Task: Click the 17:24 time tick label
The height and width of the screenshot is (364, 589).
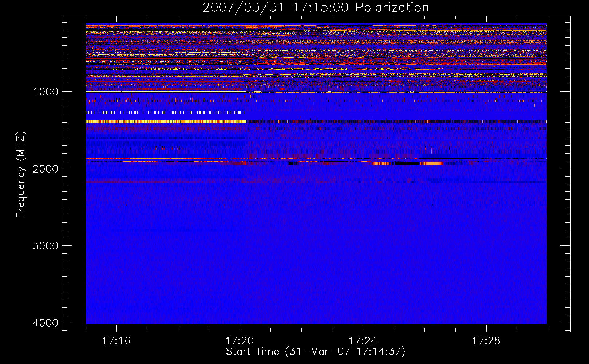Action: (x=363, y=341)
